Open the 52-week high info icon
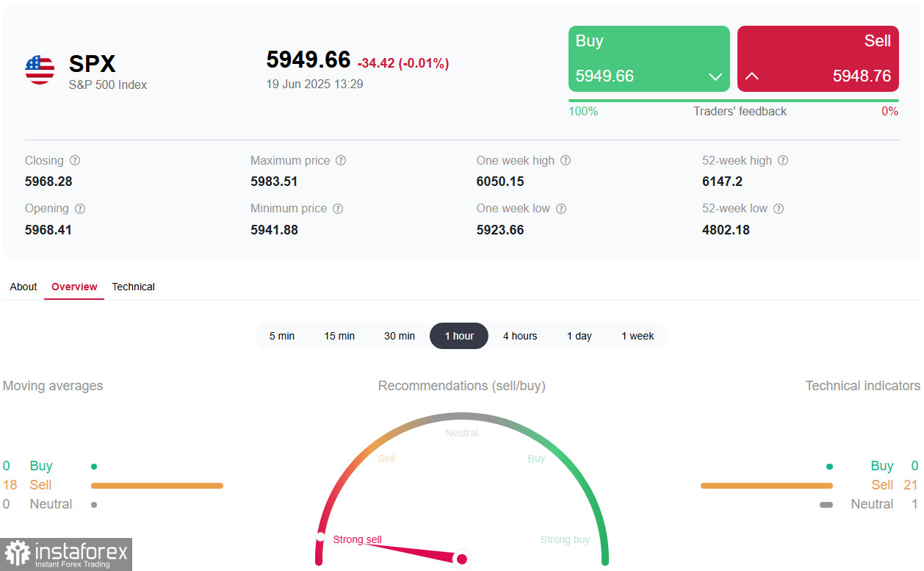The width and height of the screenshot is (924, 571). coord(783,161)
